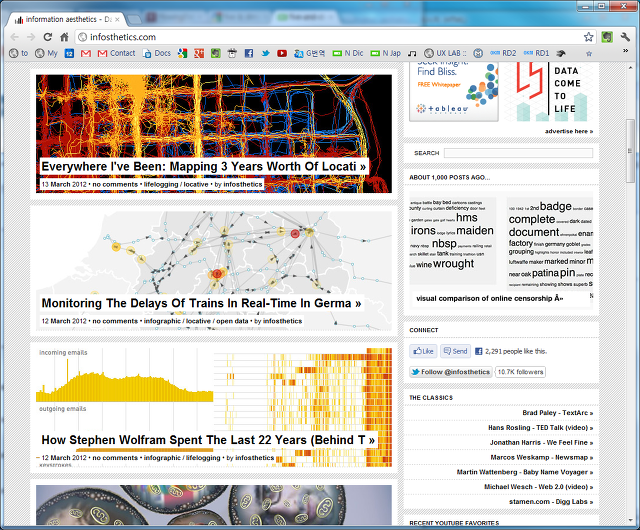Viewport: 640px width, 530px height.
Task: Open the Facebook bookmark icon
Action: [x=249, y=53]
